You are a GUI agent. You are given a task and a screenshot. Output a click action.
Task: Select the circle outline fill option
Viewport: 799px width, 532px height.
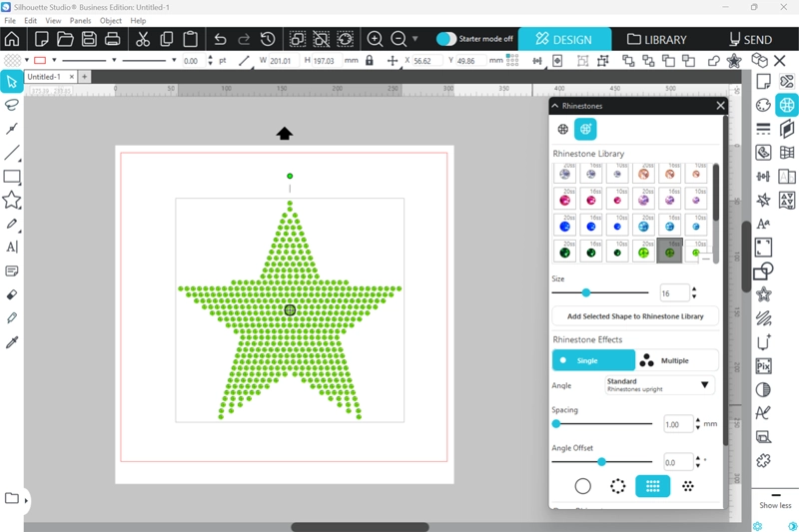[x=582, y=486]
